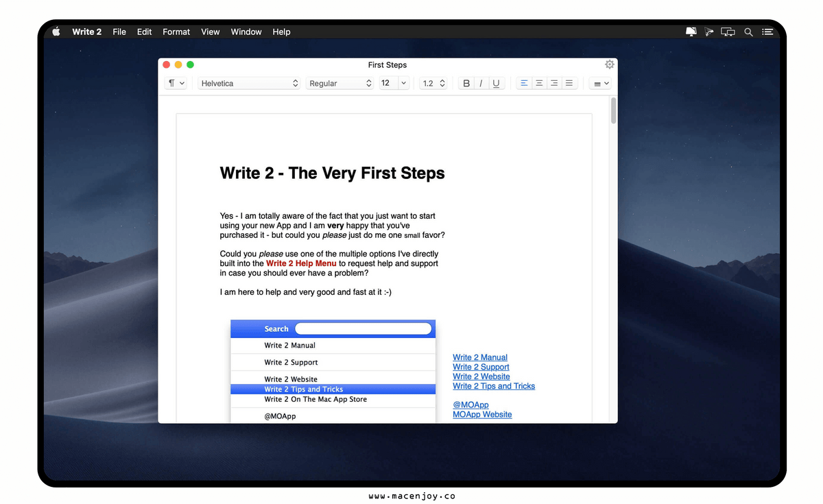
Task: Click the Search field in help menu image
Action: coord(363,329)
